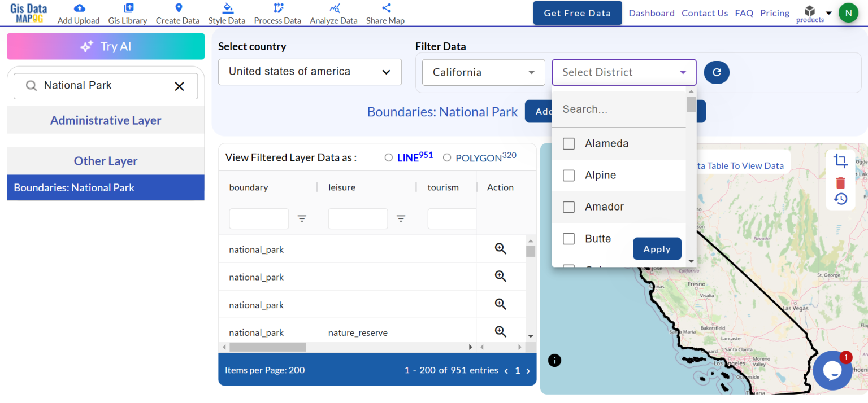This screenshot has width=868, height=403.
Task: Open the Analyze Data icon
Action: [x=333, y=7]
